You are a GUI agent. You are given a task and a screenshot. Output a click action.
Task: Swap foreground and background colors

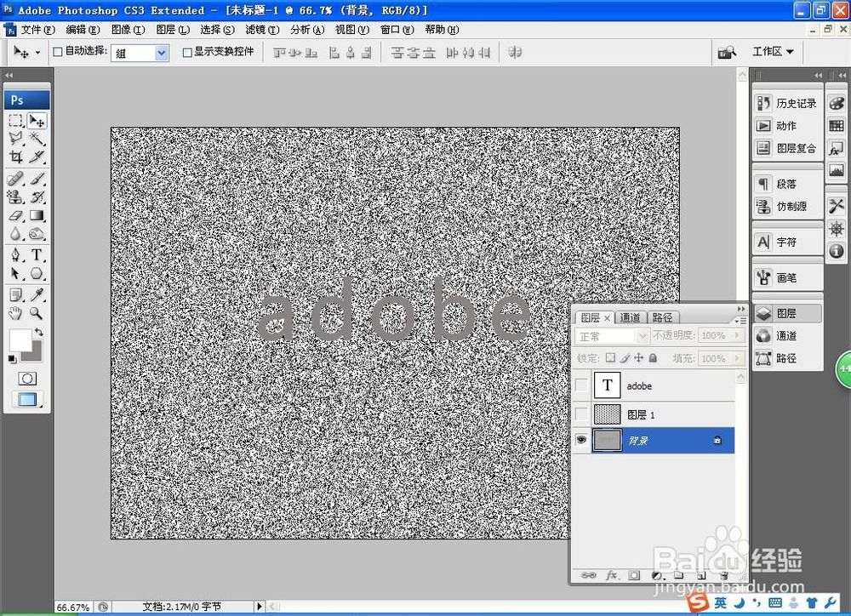tap(38, 332)
